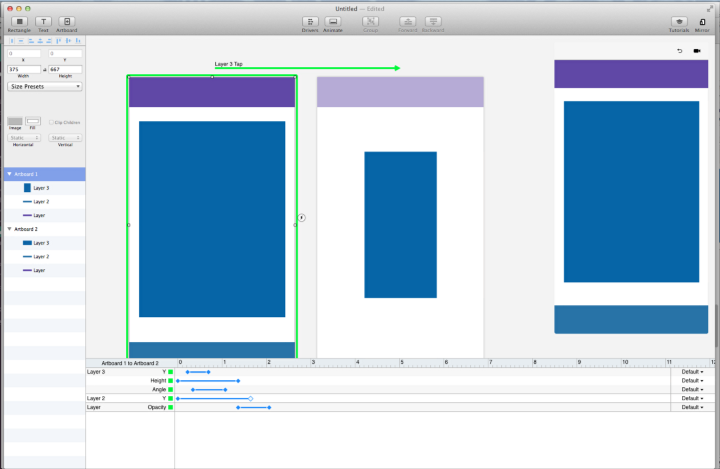This screenshot has height=469, width=720.
Task: Collapse the Artboard 1 disclosure triangle
Action: pyautogui.click(x=9, y=174)
